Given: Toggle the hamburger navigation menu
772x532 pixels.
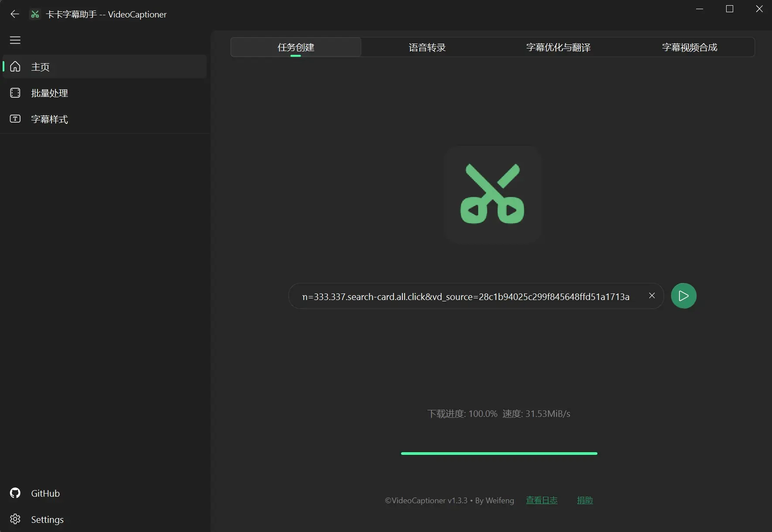Looking at the screenshot, I should click(15, 40).
